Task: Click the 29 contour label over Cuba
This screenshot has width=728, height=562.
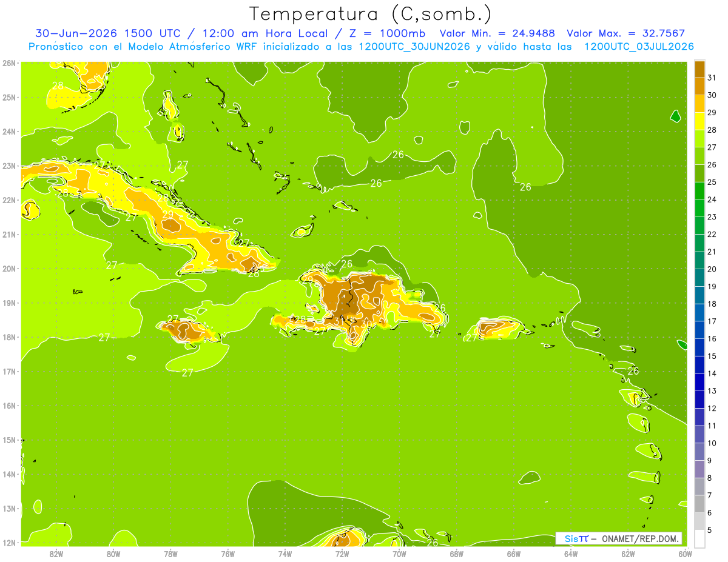Action: pos(167,215)
